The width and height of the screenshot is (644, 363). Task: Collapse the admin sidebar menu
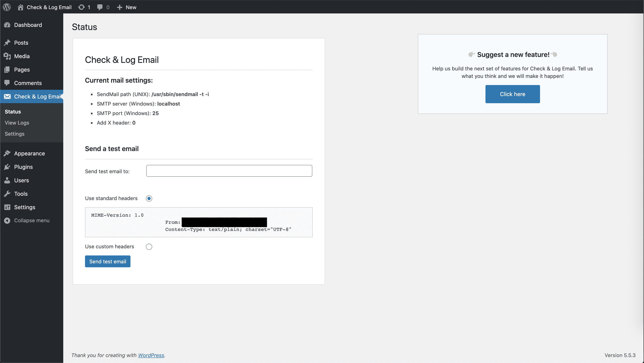pos(7,220)
